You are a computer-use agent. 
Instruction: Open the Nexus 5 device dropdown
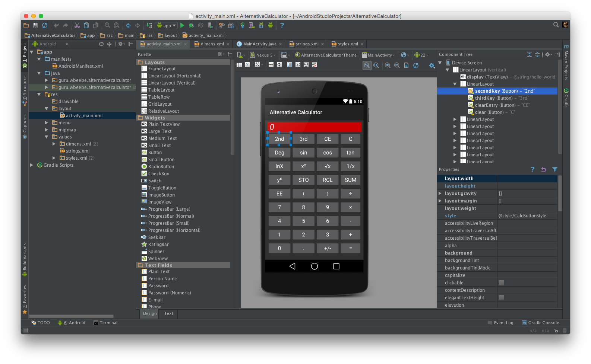[263, 55]
